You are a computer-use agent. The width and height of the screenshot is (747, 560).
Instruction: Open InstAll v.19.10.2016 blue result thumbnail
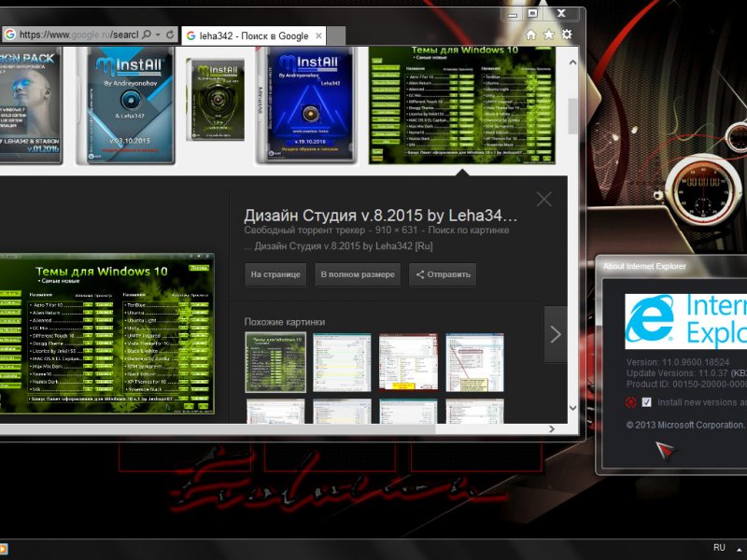point(307,105)
